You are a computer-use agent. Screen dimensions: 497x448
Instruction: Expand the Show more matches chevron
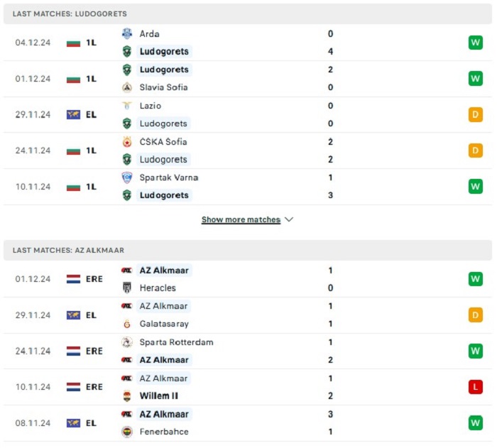coord(289,219)
